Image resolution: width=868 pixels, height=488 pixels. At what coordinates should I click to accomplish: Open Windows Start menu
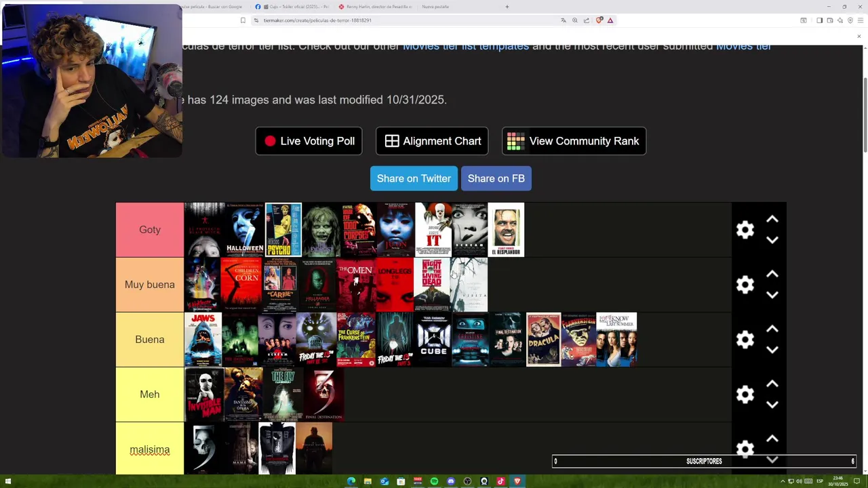click(x=8, y=481)
